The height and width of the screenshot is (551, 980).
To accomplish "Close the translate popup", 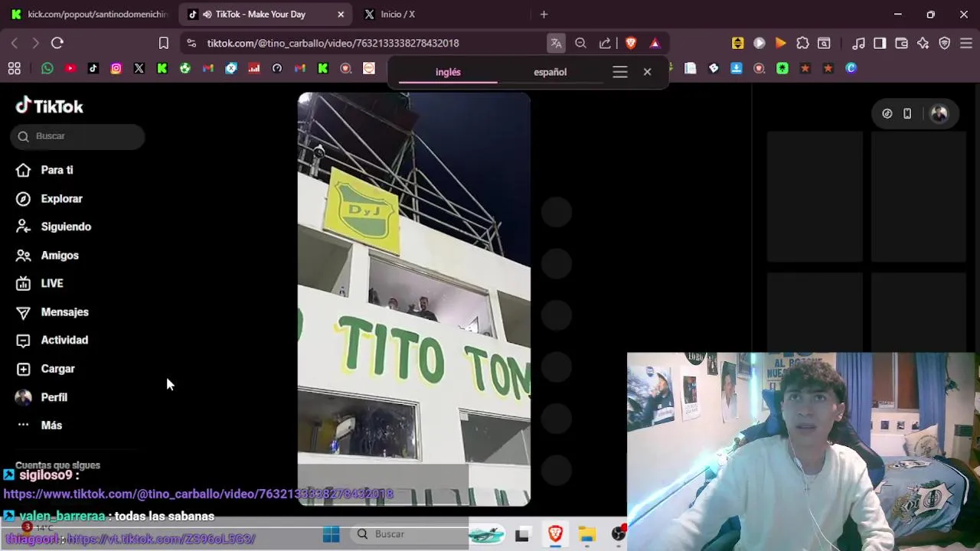I will pos(647,72).
